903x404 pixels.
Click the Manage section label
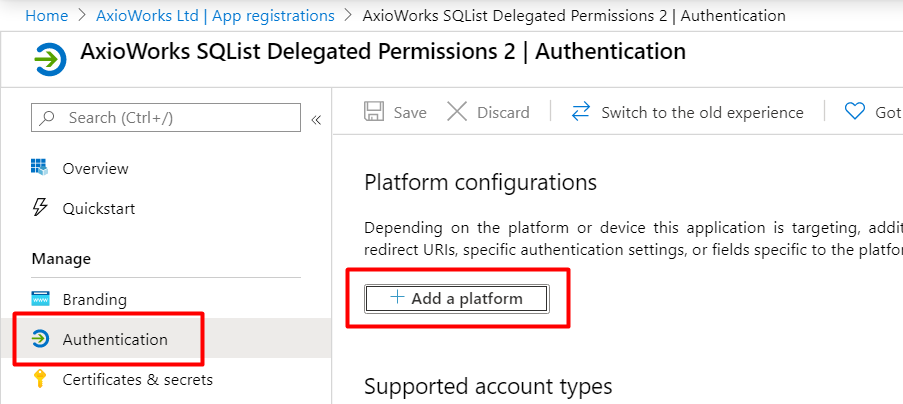(x=61, y=259)
